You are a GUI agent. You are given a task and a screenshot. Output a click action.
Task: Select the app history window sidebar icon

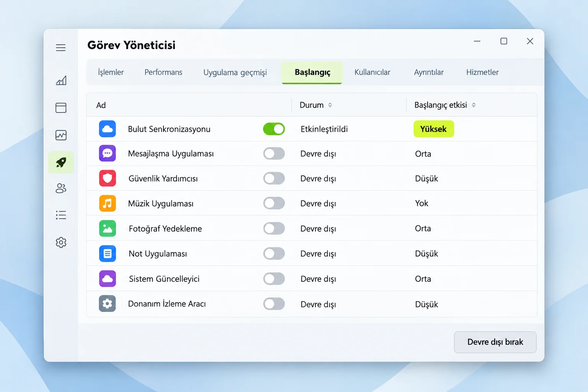pos(61,108)
